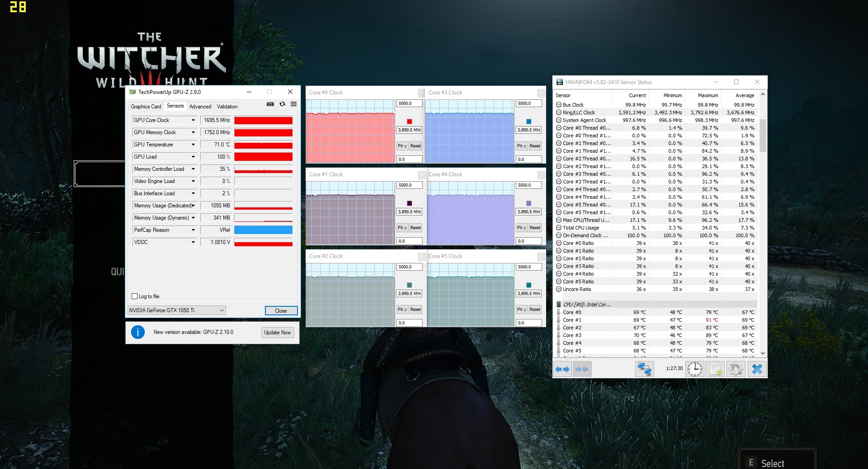
Task: Click the HWiNFO64 title bar app icon
Action: (560, 82)
